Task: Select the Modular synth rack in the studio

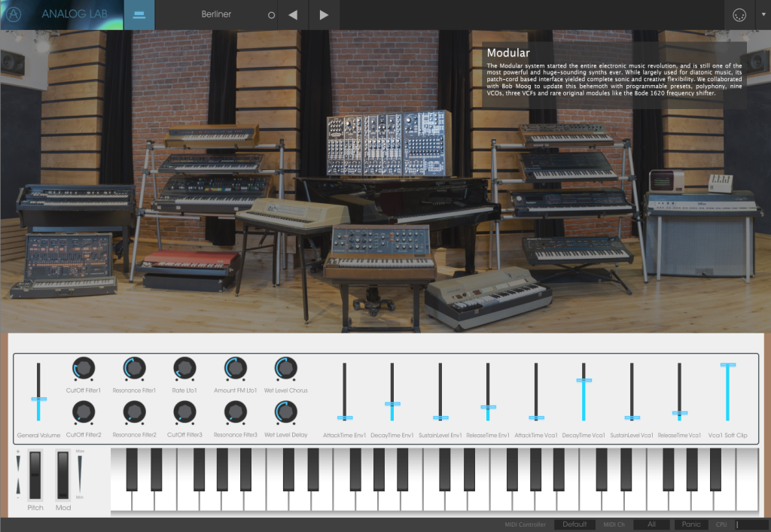Action: 389,143
